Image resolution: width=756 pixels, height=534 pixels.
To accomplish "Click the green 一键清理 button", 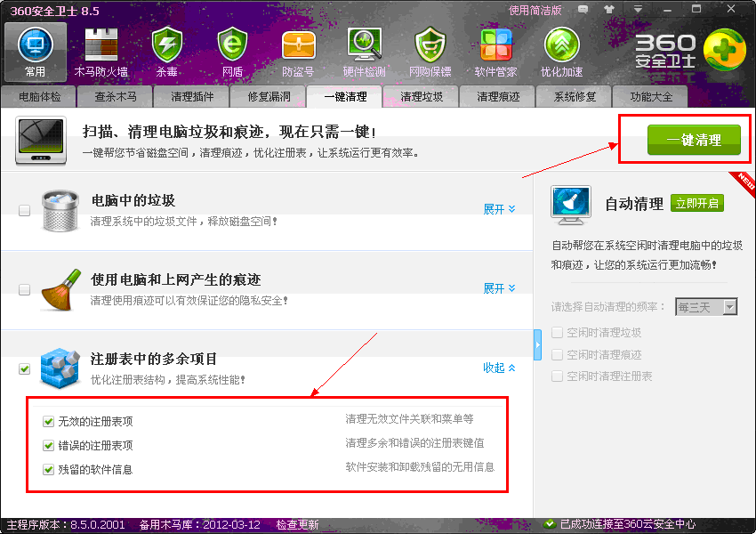I will pos(694,140).
